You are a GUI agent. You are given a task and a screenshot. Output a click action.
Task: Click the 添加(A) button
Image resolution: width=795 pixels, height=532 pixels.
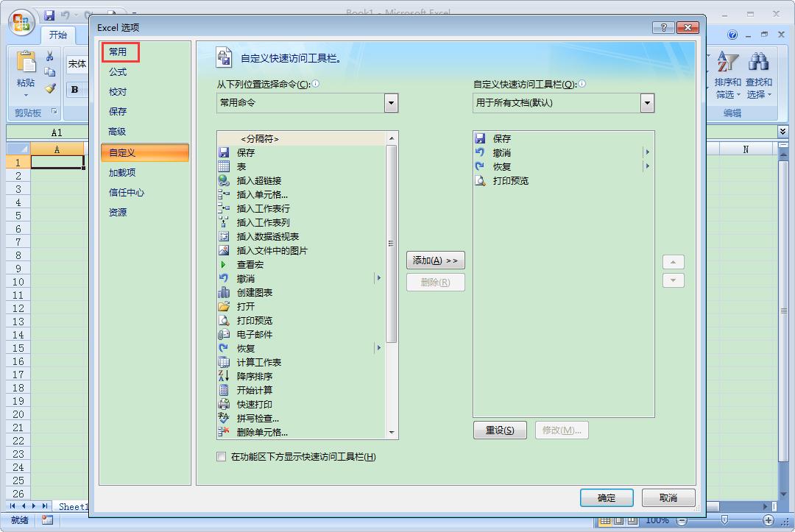435,260
